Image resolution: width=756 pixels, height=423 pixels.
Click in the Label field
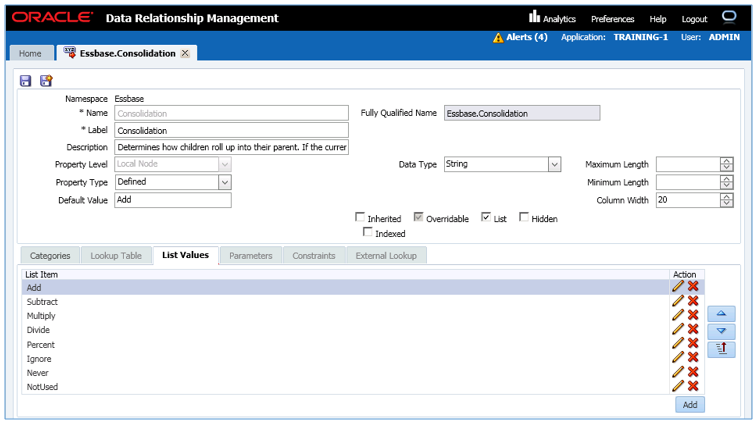(231, 130)
